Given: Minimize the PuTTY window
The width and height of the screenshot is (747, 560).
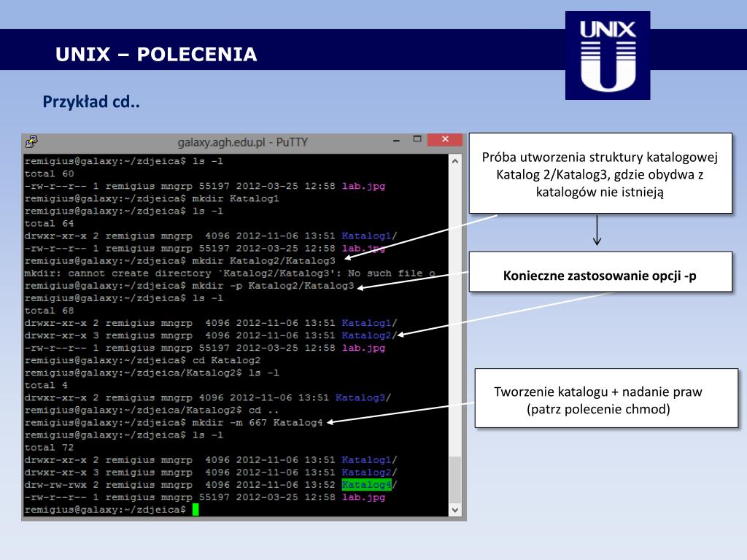Looking at the screenshot, I should pyautogui.click(x=396, y=141).
